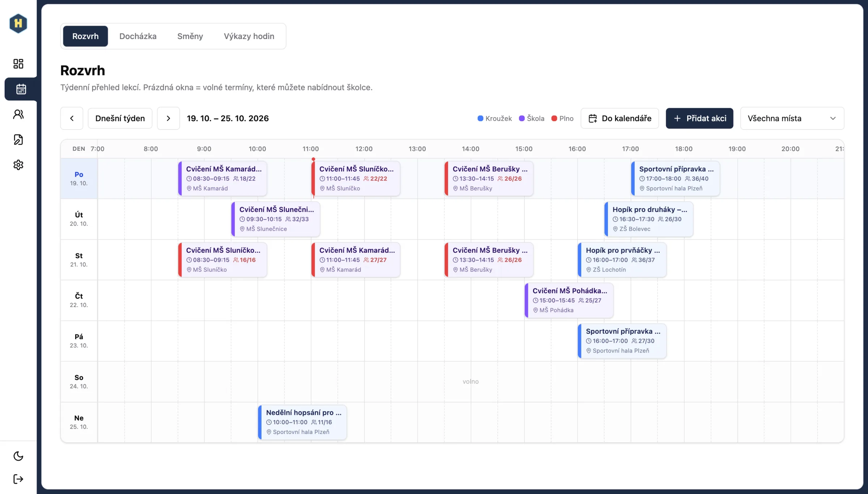The width and height of the screenshot is (868, 494).
Task: Click the logout icon in sidebar
Action: click(18, 479)
